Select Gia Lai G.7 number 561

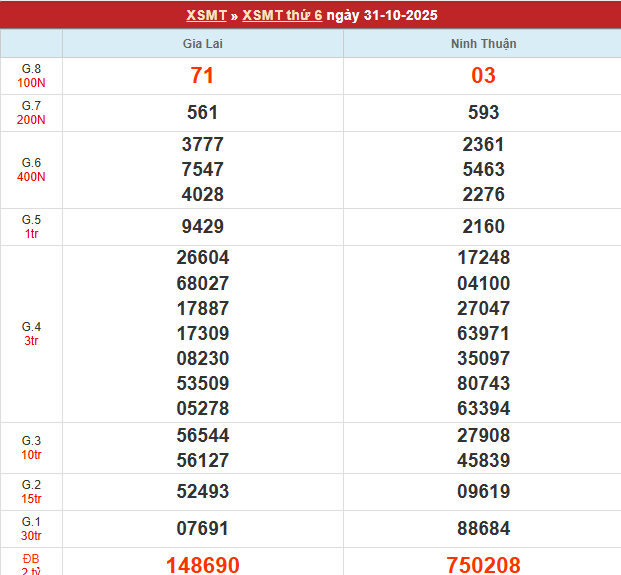click(202, 112)
